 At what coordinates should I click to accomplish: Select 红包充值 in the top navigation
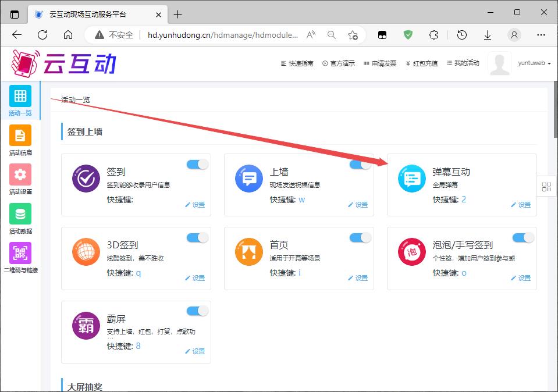click(422, 63)
